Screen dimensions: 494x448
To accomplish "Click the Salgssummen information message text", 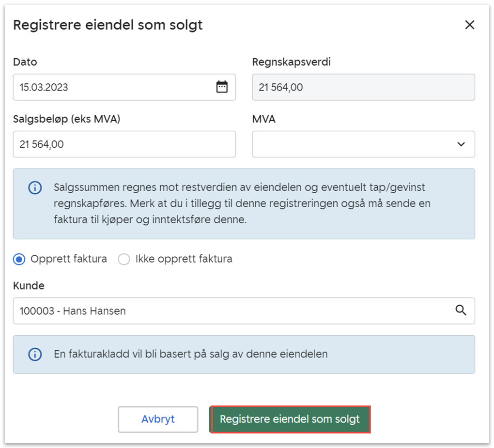I will click(242, 203).
